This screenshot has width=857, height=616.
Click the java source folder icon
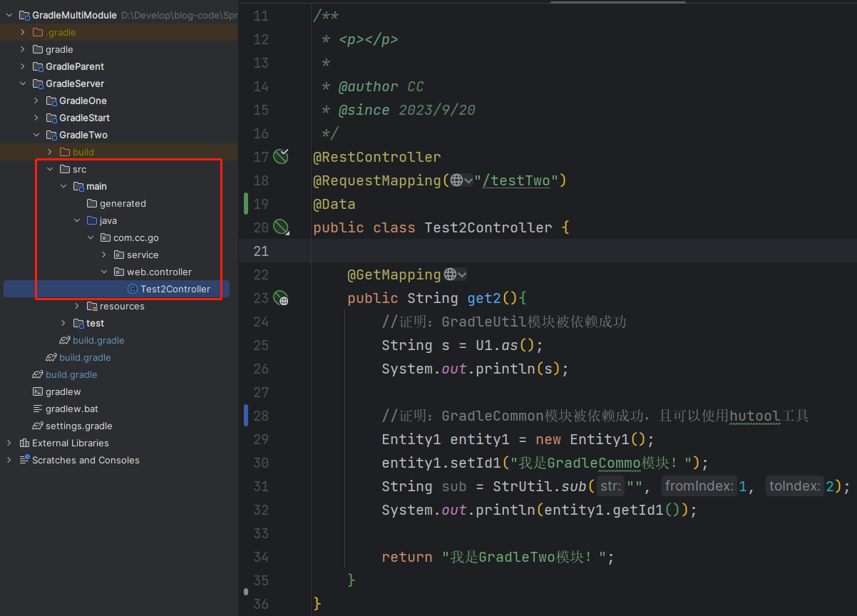(91, 220)
